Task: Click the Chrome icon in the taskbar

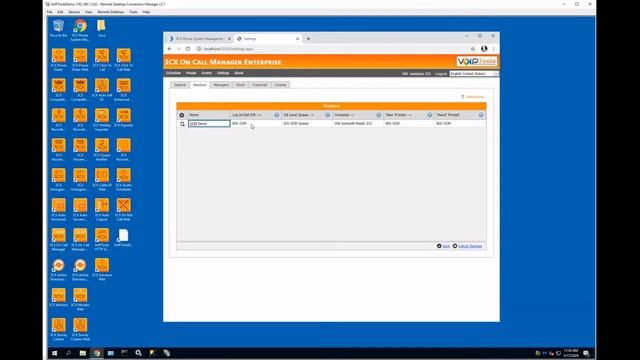Action: [97, 353]
